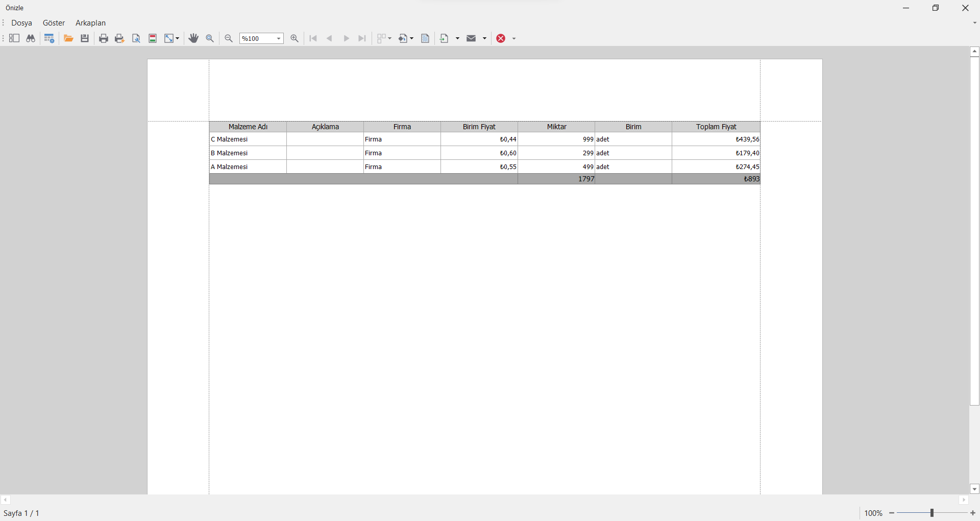This screenshot has height=521, width=980.
Task: Click the Quick Print icon
Action: tap(120, 38)
